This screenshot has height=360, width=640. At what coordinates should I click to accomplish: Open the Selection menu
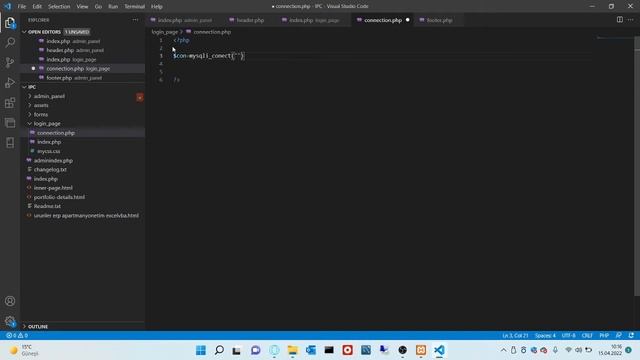[x=59, y=7]
